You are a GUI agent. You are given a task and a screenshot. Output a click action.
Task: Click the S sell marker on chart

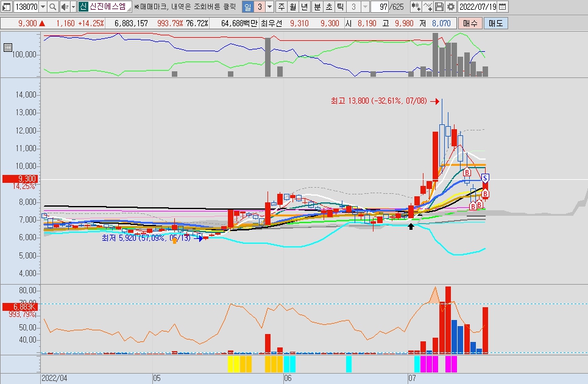pos(485,178)
